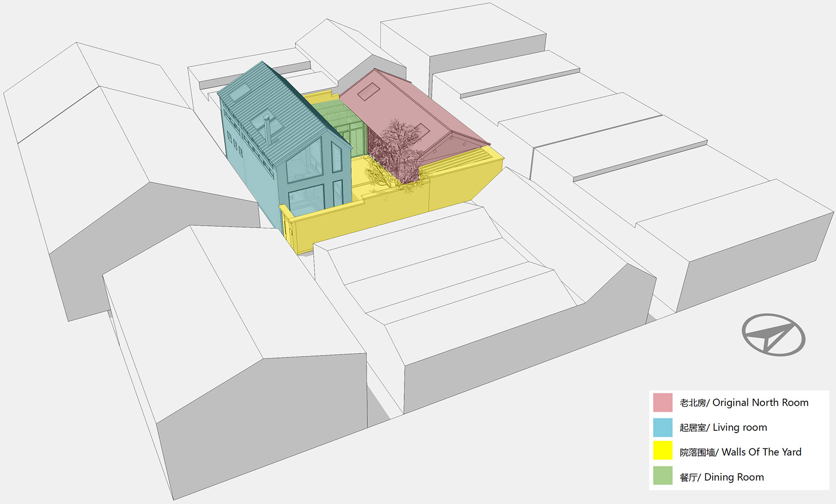
Task: Click the chimney on the teal roof
Action: (x=267, y=129)
